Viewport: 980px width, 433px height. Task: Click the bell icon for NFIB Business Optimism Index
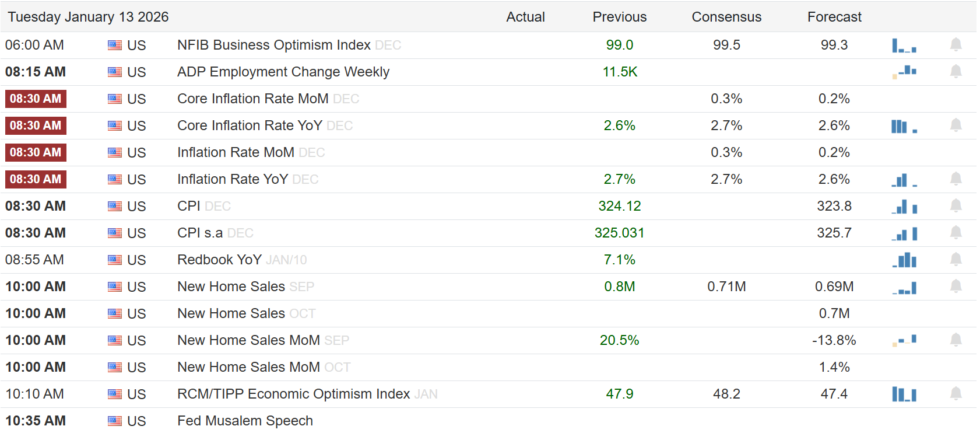point(956,45)
